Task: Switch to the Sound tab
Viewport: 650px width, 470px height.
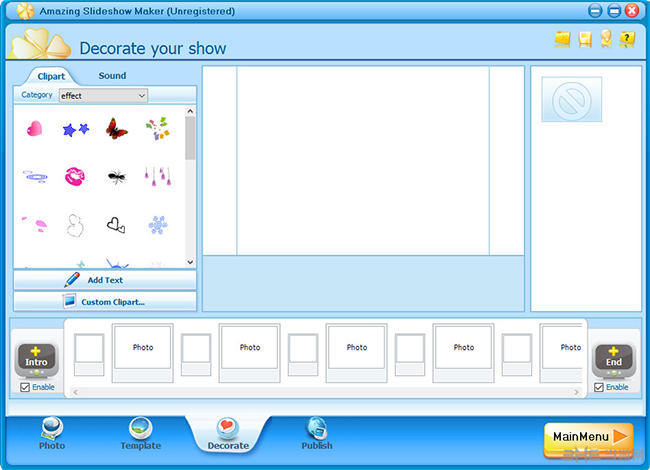Action: (112, 75)
